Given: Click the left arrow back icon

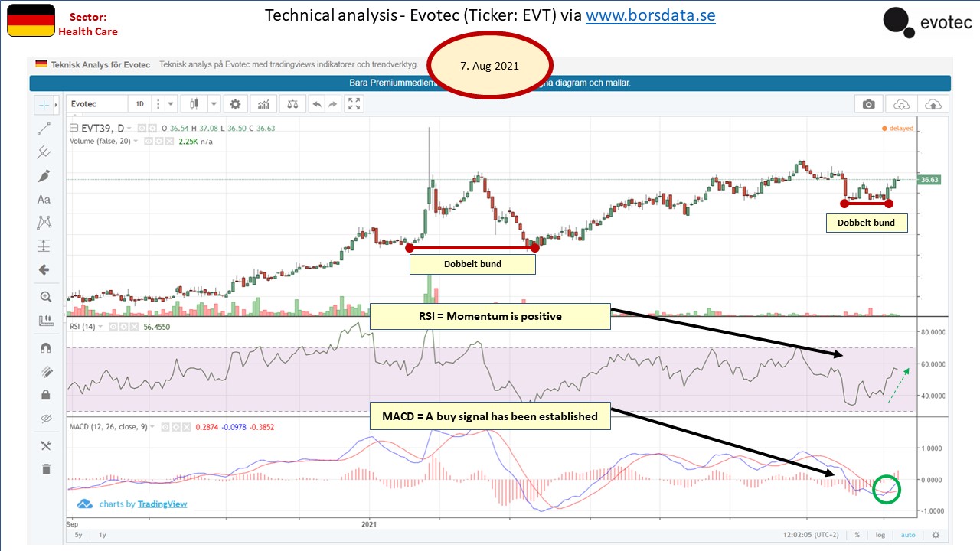Looking at the screenshot, I should [44, 269].
